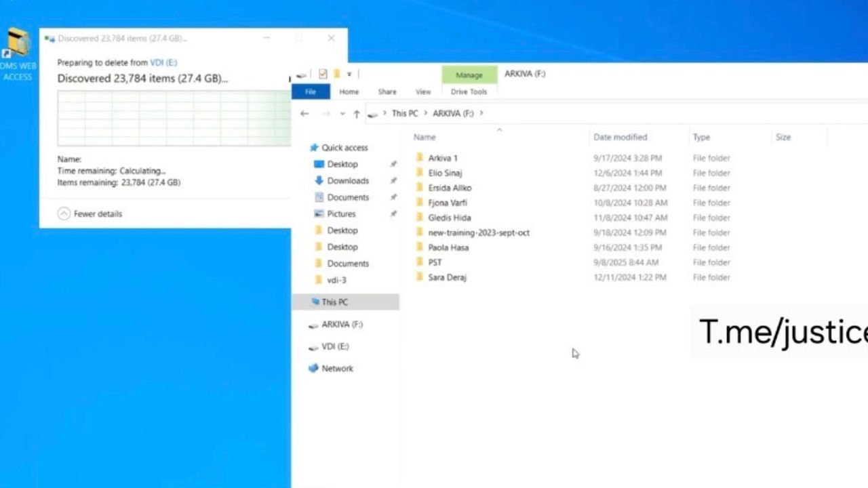Viewport: 868px width, 488px height.
Task: Click 'Items remaining: 23,784 (27.4 GB)' text
Action: coord(119,182)
